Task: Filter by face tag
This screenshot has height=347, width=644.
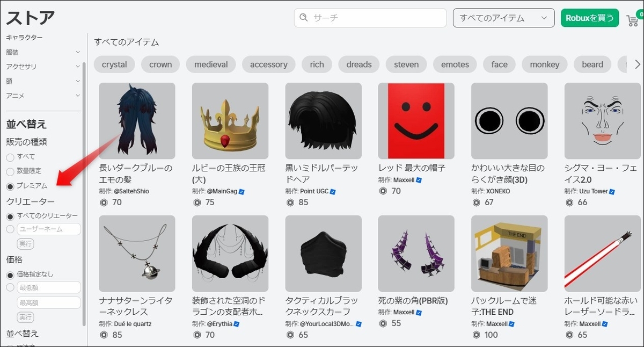Action: 499,64
